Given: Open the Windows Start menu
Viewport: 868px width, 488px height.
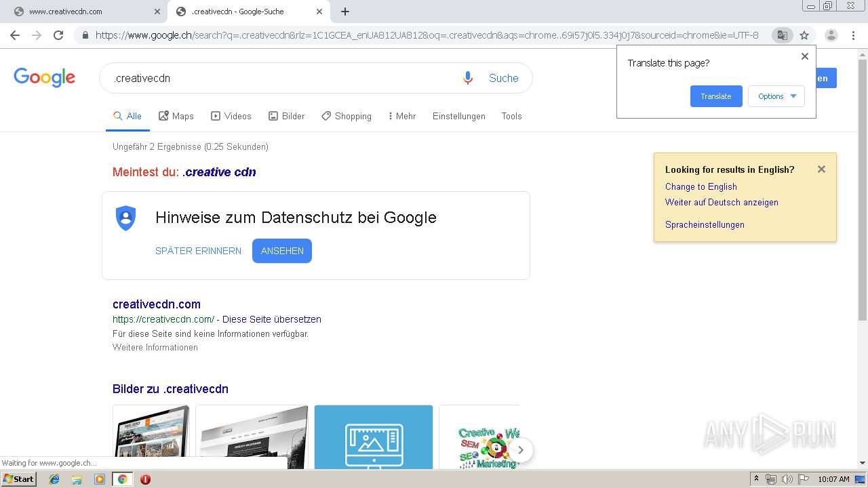Looking at the screenshot, I should click(x=18, y=479).
